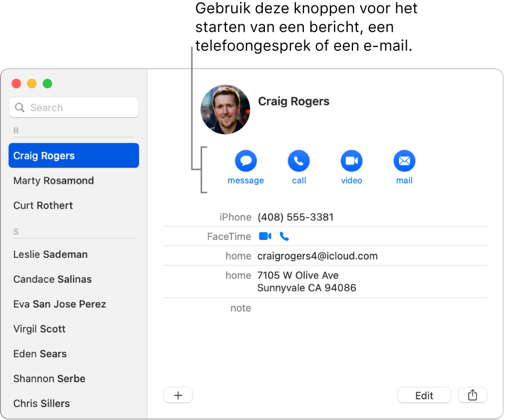Open Chris Sillers' contact card
Viewport: 505px width, 420px height.
point(74,403)
